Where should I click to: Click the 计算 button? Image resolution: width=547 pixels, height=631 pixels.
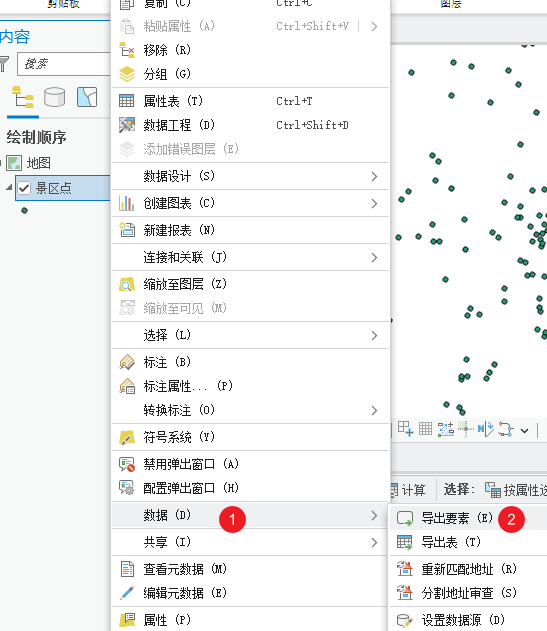coord(409,490)
